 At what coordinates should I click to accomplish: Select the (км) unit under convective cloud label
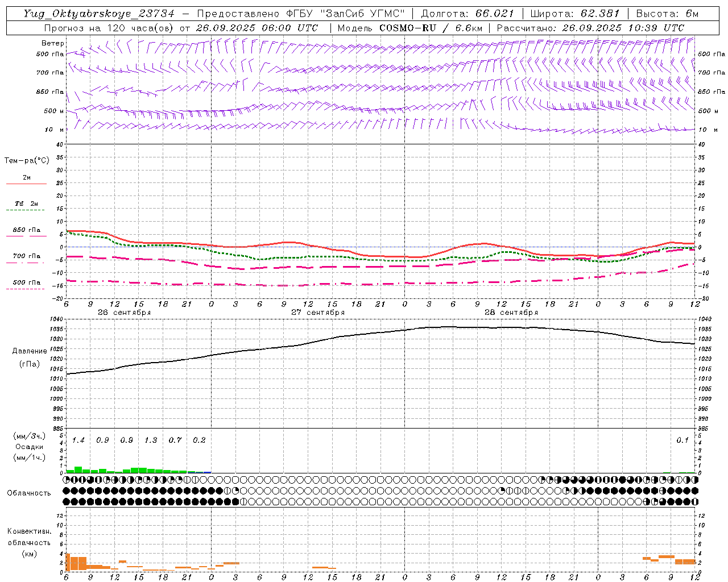[29, 554]
